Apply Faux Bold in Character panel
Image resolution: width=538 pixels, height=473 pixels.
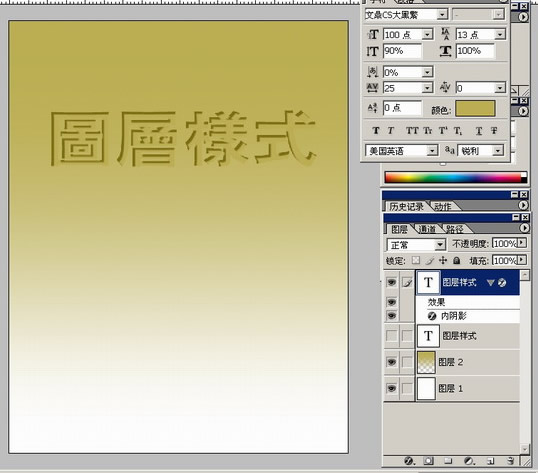376,131
